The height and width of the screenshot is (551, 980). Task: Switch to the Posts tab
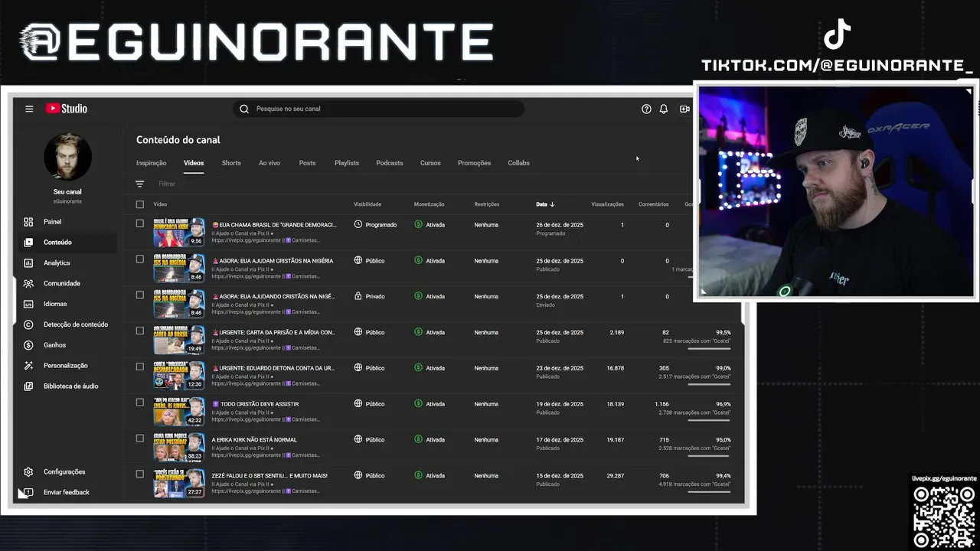pyautogui.click(x=307, y=163)
